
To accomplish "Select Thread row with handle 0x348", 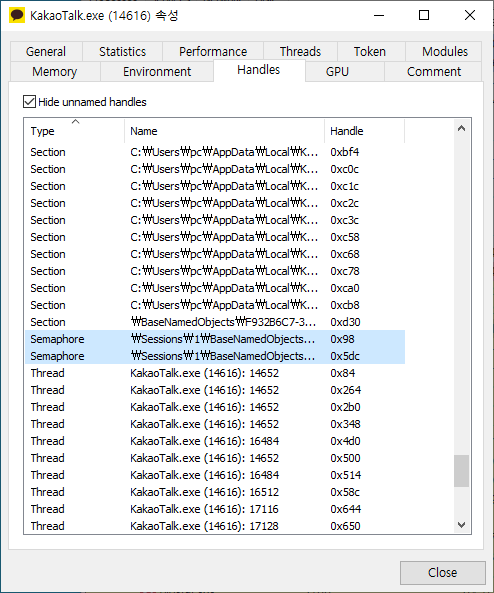I will click(x=215, y=424).
